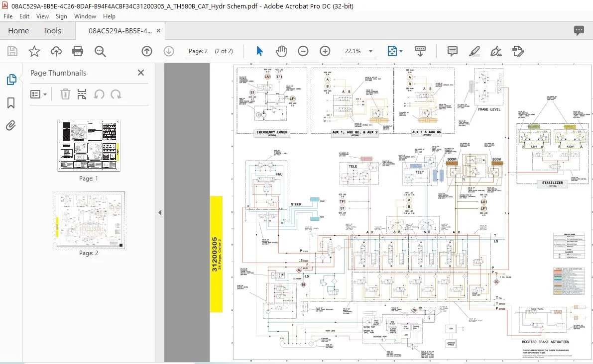This screenshot has width=593, height=364.
Task: Click the TELE block label
Action: pyautogui.click(x=353, y=166)
